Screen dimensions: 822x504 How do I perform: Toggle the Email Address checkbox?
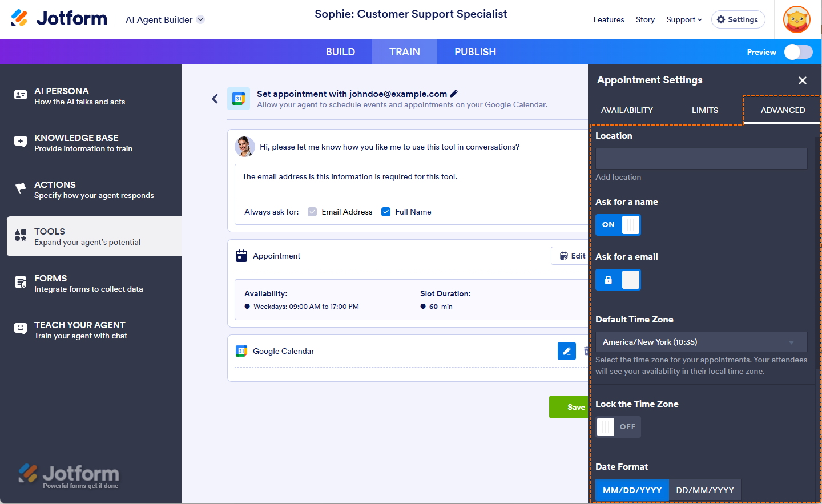click(312, 212)
